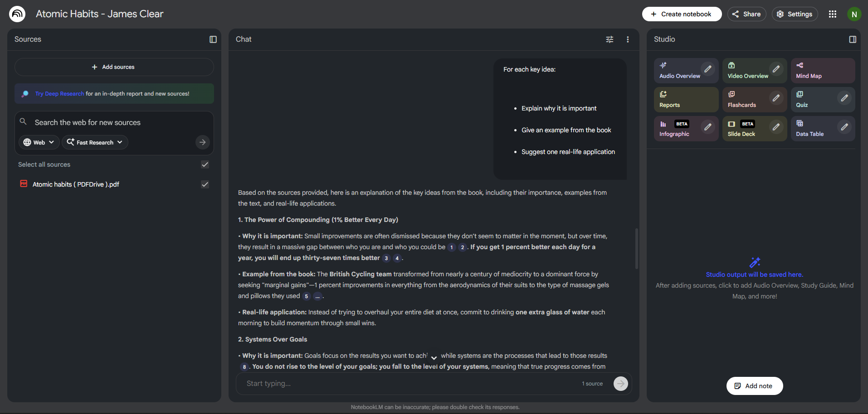
Task: Follow Try Deep Research link
Action: click(x=59, y=94)
